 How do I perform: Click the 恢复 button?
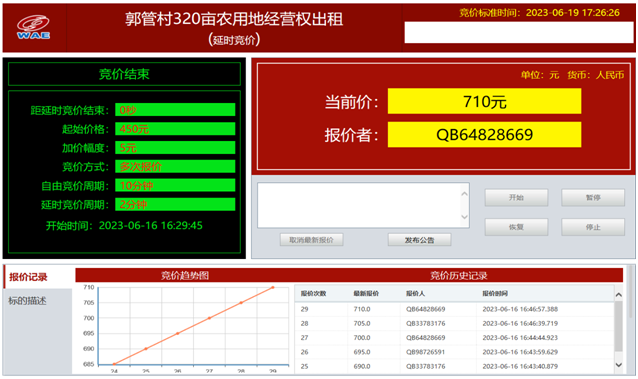516,227
